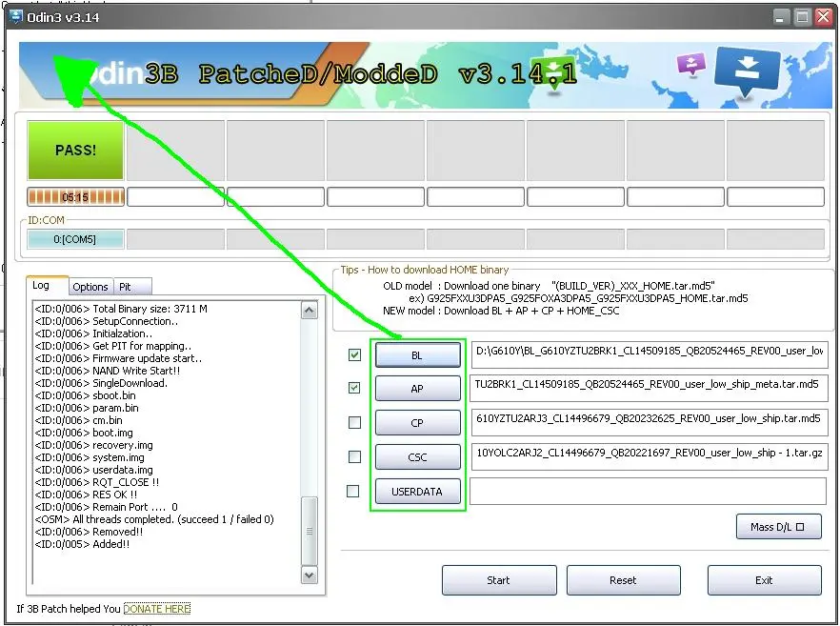This screenshot has width=840, height=626.
Task: Click the CSC file path field
Action: (650, 456)
